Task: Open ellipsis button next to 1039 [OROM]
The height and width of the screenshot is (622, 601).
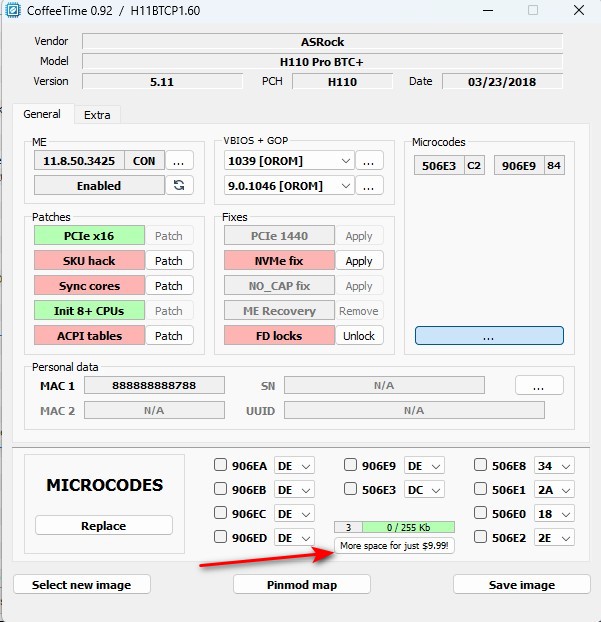Action: point(369,161)
